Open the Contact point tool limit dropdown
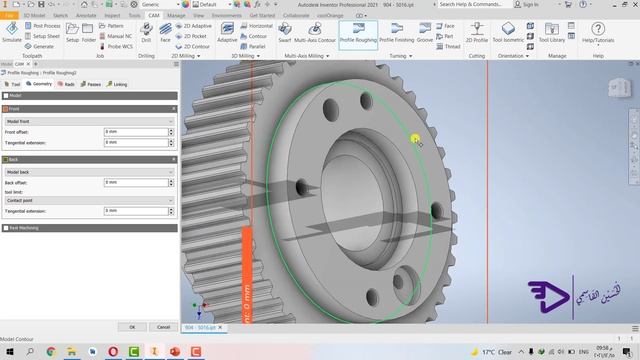Viewport: 640px width, 360px height. (89, 200)
